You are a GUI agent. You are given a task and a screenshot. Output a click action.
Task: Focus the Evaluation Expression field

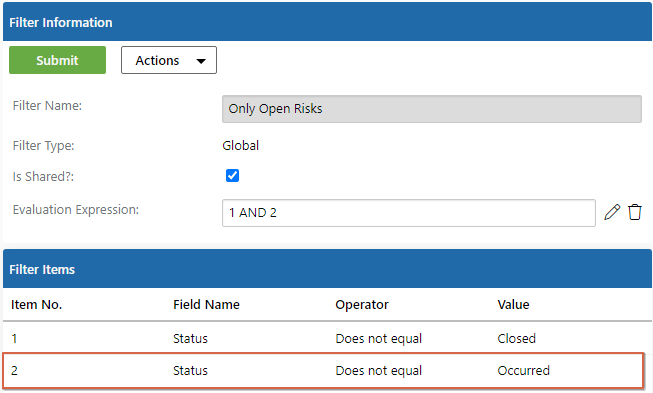[x=409, y=213]
